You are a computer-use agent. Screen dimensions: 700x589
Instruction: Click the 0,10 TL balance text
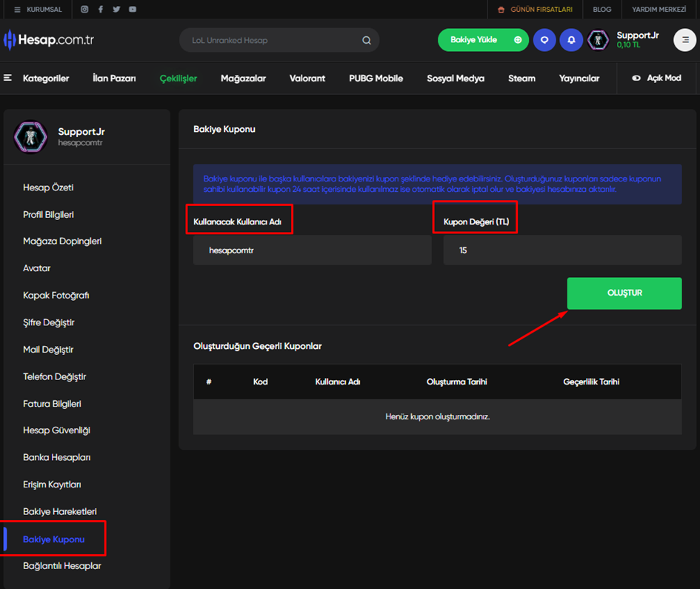pyautogui.click(x=628, y=45)
